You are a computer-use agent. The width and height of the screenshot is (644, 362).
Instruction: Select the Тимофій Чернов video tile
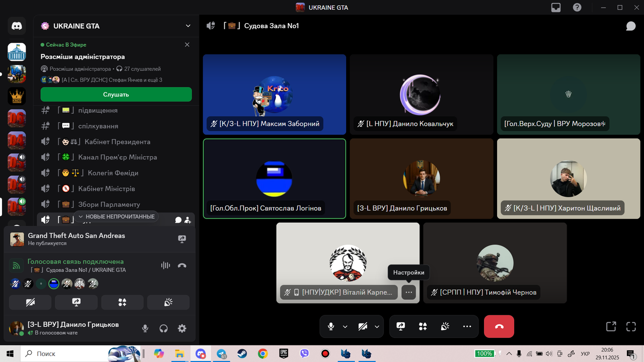click(495, 263)
